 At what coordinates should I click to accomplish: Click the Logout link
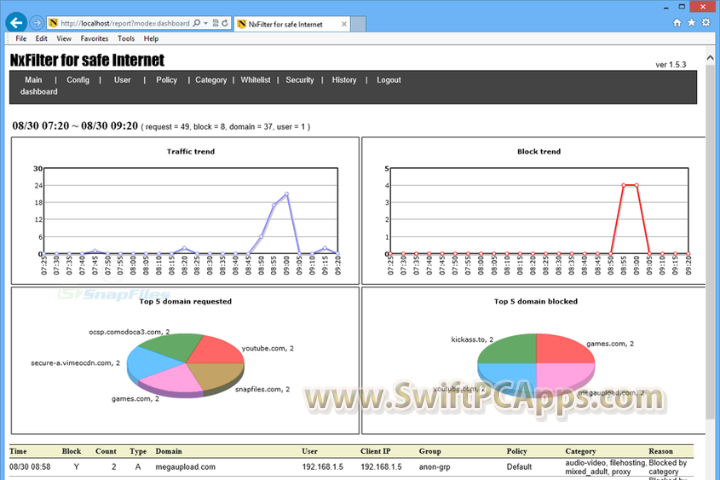point(388,80)
